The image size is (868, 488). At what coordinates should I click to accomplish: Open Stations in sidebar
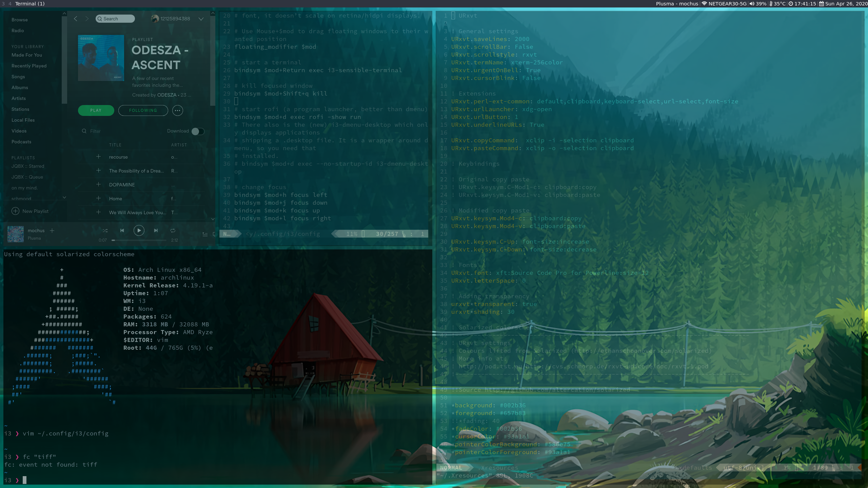[x=20, y=109]
